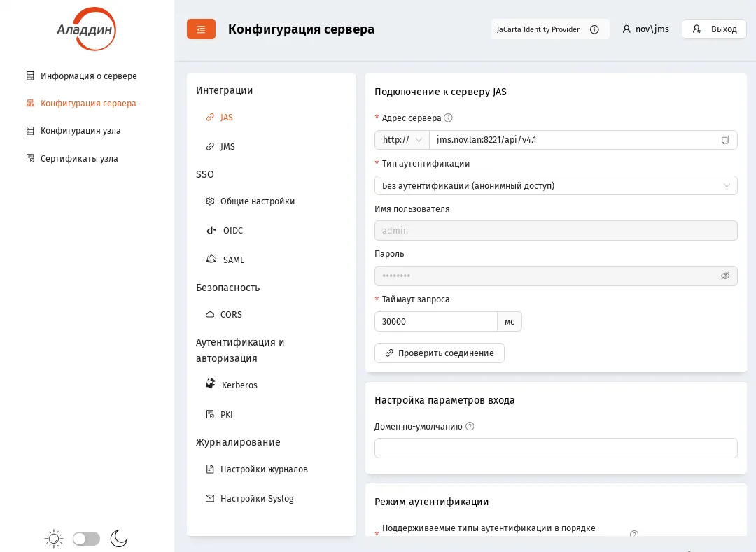The height and width of the screenshot is (552, 756).
Task: Click info icon next to Адрес сервера
Action: coord(448,118)
